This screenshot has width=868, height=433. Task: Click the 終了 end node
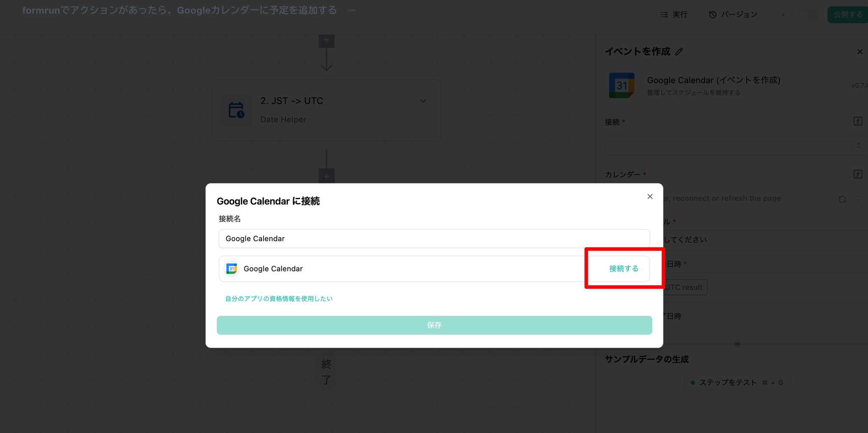click(326, 372)
